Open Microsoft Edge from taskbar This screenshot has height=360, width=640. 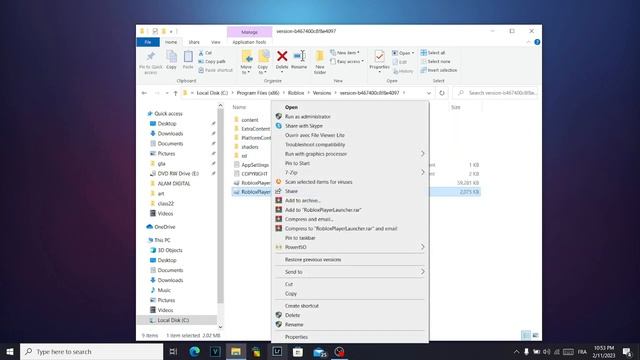pos(194,351)
